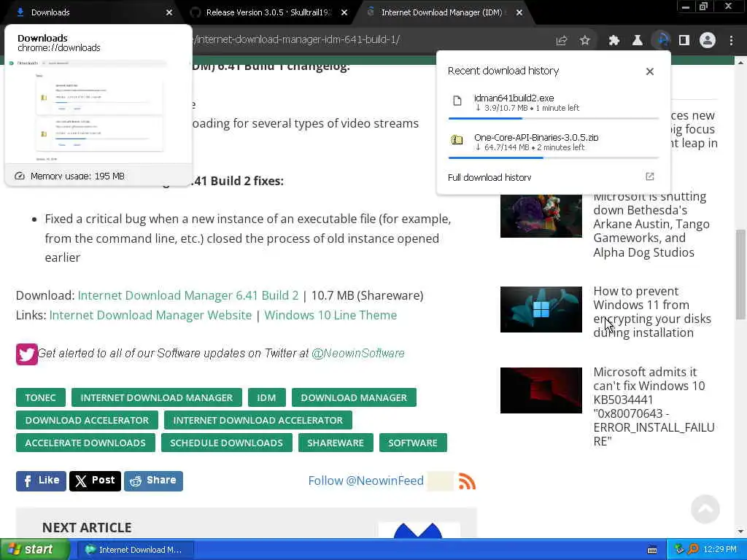747x560 pixels.
Task: Close the Internet Download Manager tab
Action: 519,12
